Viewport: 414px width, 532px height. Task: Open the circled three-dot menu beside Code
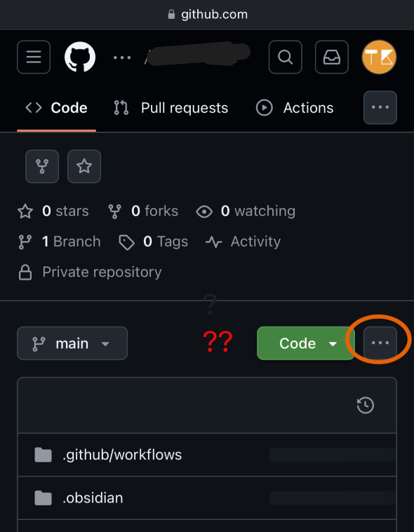pos(380,343)
